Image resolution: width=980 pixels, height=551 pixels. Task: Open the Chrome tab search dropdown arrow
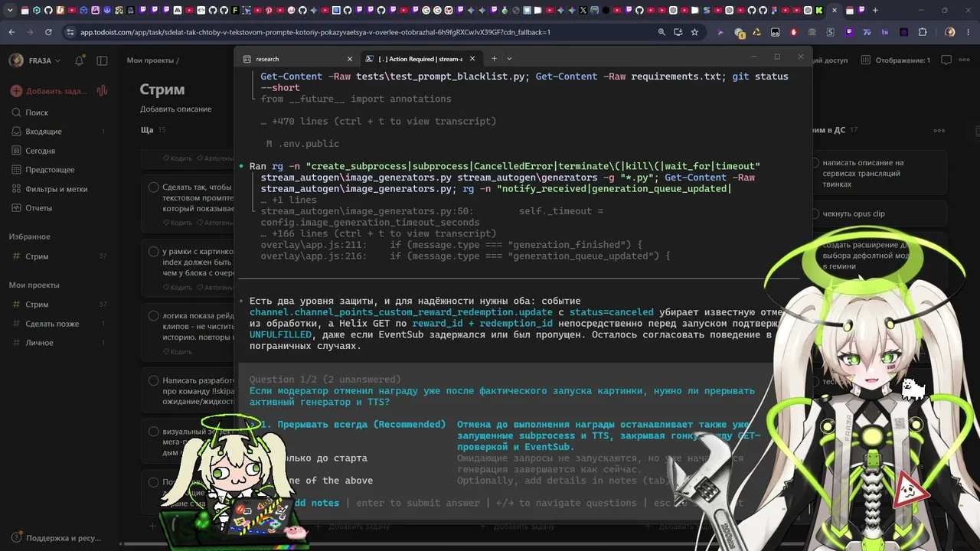pos(10,11)
